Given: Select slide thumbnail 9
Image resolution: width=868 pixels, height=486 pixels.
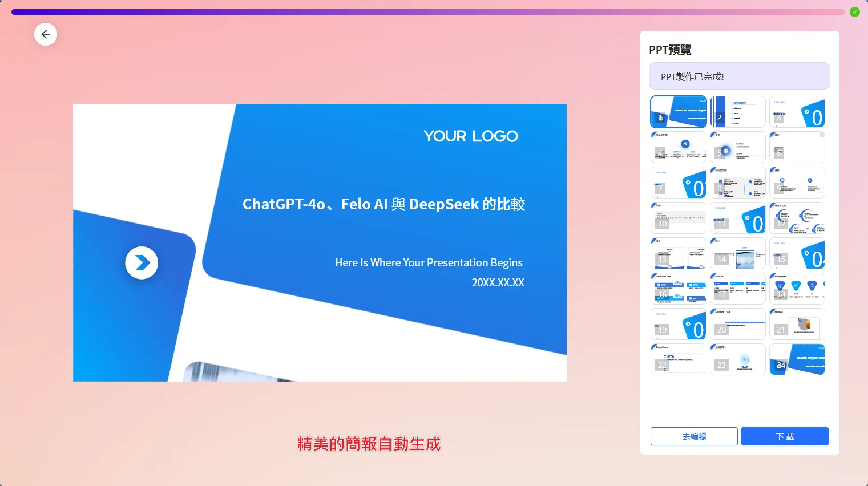Looking at the screenshot, I should (797, 183).
